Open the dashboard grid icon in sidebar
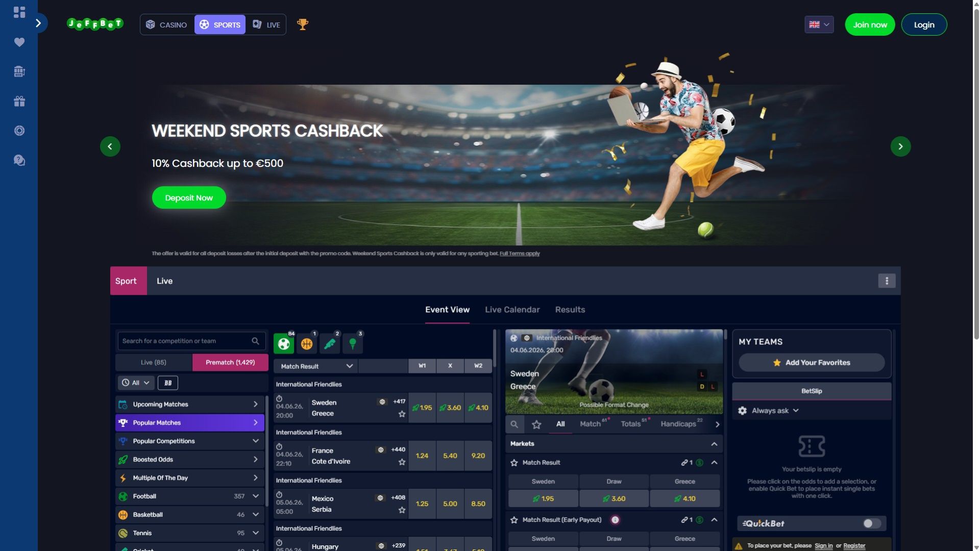980x551 pixels. [19, 12]
